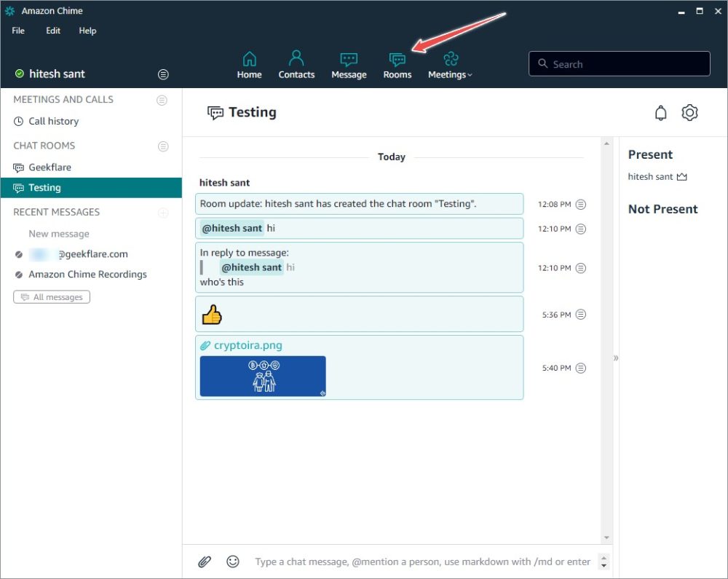Image resolution: width=728 pixels, height=579 pixels.
Task: Click the Recent Messages add icon
Action: [163, 213]
